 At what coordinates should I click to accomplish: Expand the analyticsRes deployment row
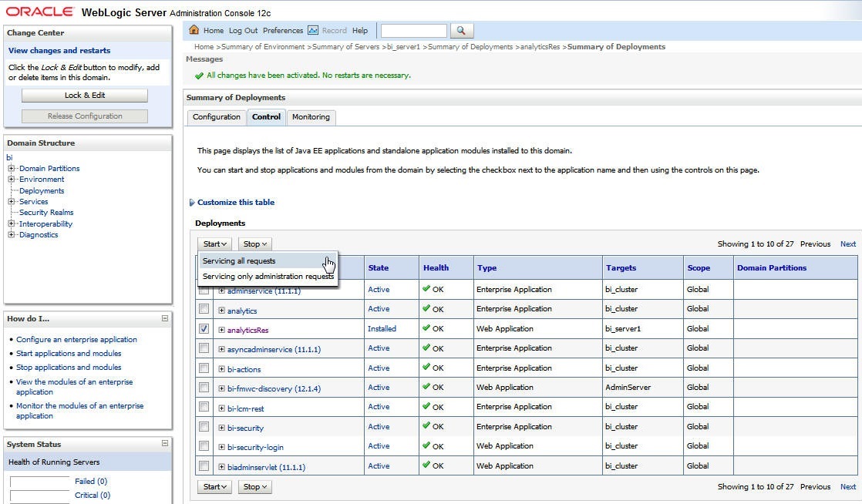(x=221, y=330)
